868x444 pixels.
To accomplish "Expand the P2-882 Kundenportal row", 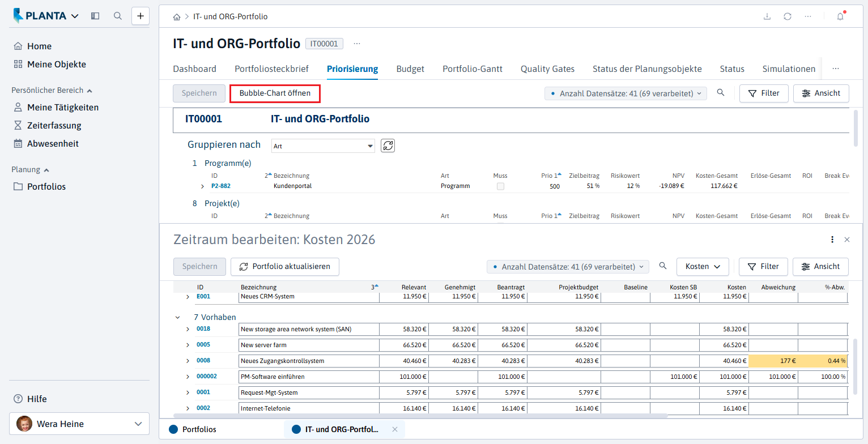I will coord(202,186).
